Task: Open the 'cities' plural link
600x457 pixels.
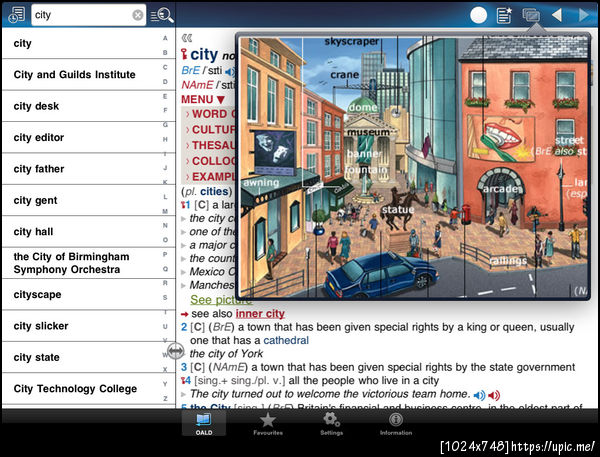Action: pos(214,191)
